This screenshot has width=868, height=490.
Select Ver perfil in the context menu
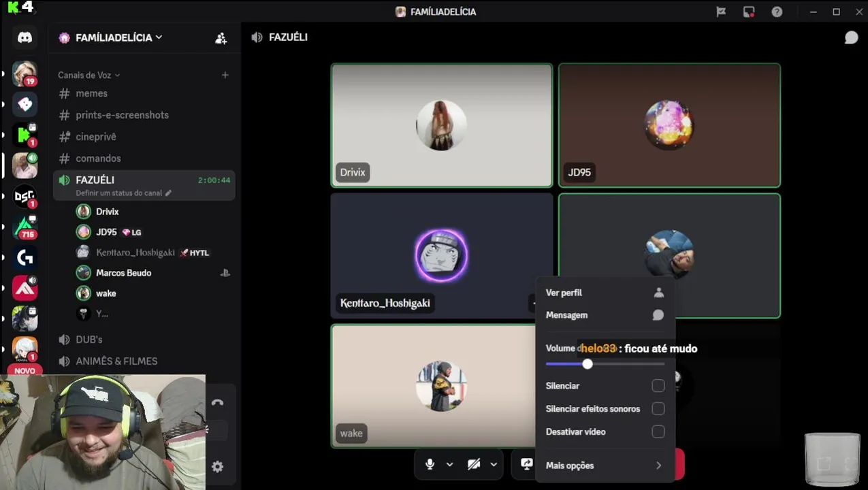coord(605,293)
